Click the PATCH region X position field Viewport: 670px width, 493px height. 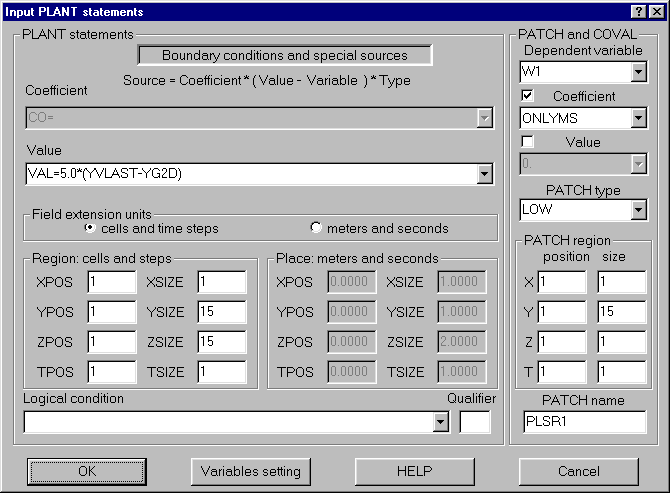pyautogui.click(x=562, y=282)
